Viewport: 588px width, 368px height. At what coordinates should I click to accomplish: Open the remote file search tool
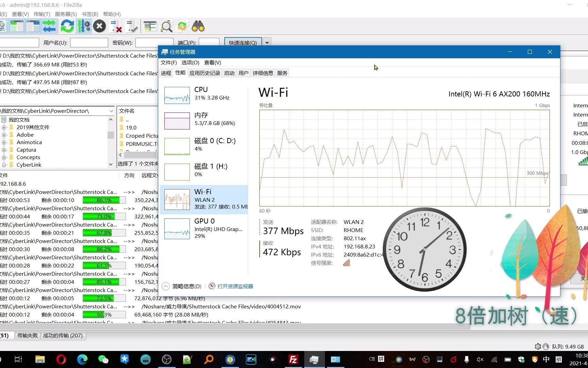166,26
